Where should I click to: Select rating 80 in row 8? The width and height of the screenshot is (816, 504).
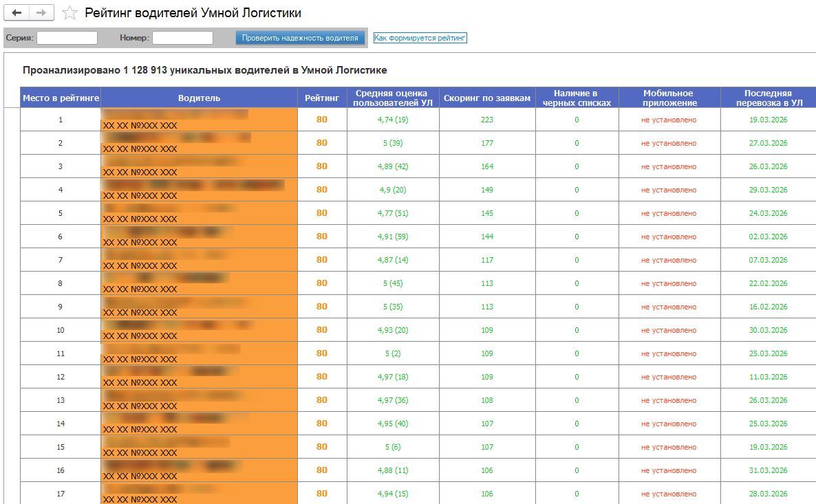tap(322, 283)
